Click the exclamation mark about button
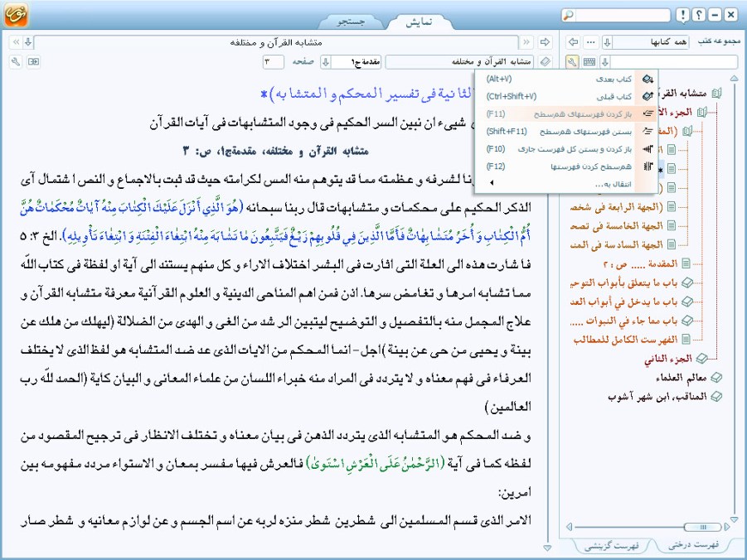The image size is (747, 560). [x=682, y=15]
